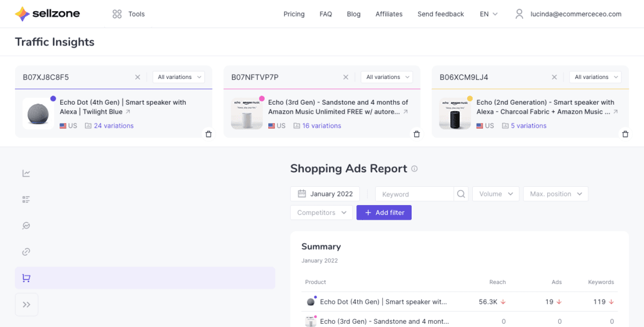Viewport: 644px width, 327px height.
Task: Click the Echo 3rd Gen summary row
Action: [x=459, y=321]
